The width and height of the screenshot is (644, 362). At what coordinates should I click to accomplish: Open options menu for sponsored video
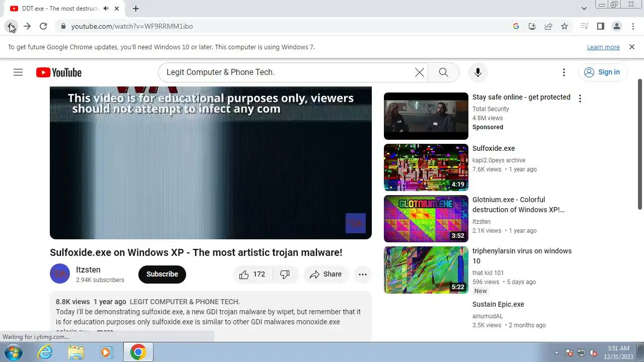(580, 99)
